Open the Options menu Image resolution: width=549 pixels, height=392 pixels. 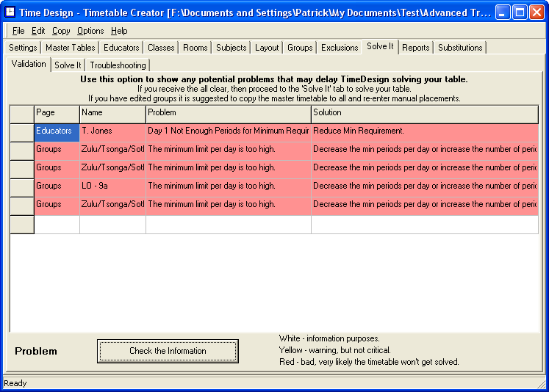point(90,31)
